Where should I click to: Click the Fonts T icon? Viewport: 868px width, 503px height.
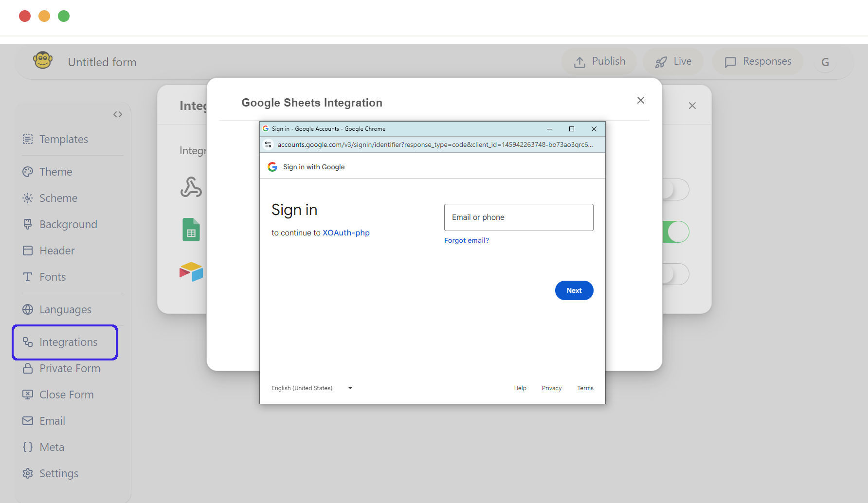[28, 277]
